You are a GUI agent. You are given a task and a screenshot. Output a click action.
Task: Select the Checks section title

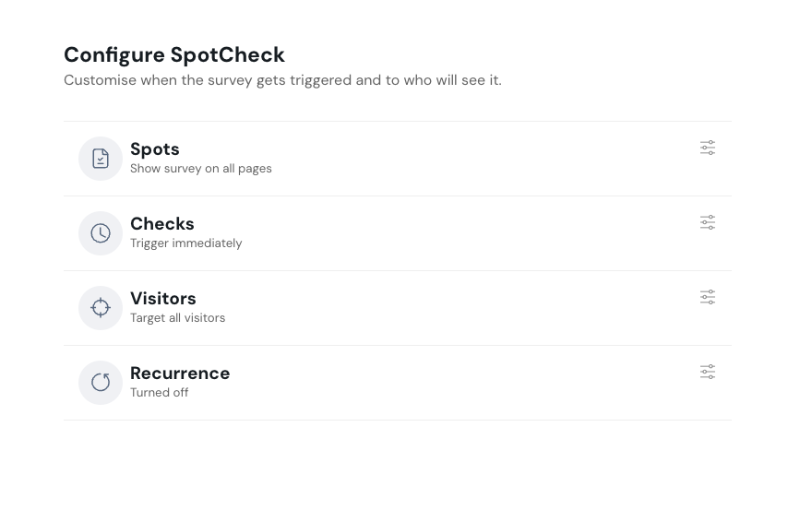[x=162, y=224]
